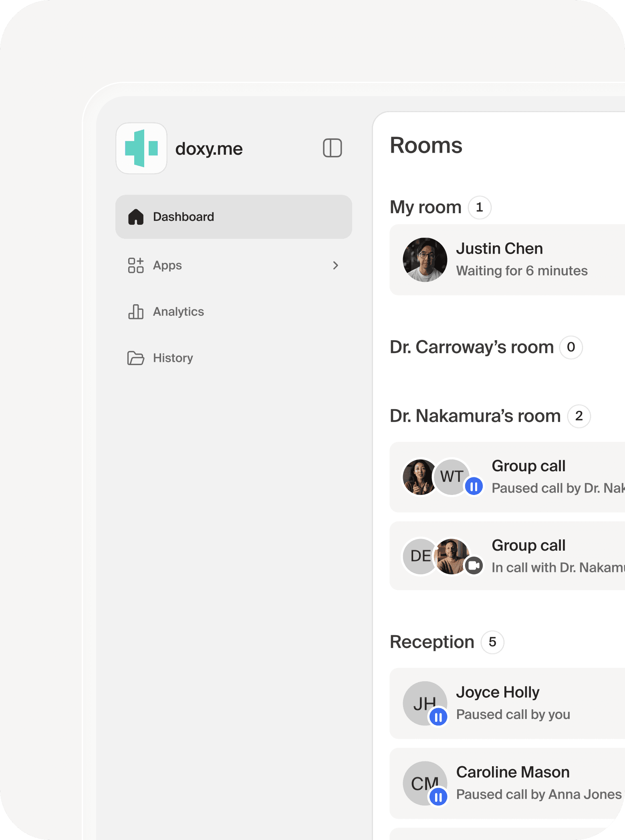Image resolution: width=625 pixels, height=840 pixels.
Task: Click Dr. Nakamura's room title
Action: click(475, 416)
